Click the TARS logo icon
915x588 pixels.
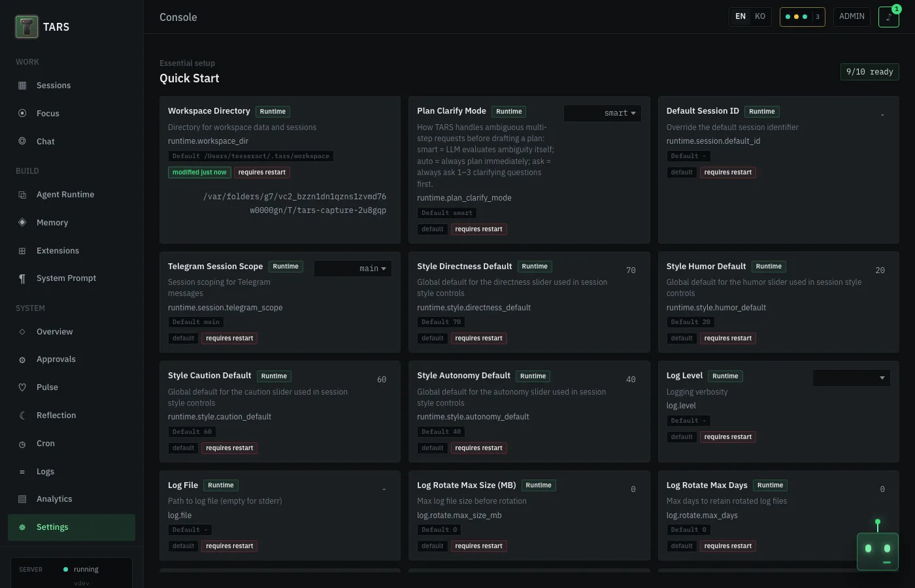pyautogui.click(x=27, y=27)
